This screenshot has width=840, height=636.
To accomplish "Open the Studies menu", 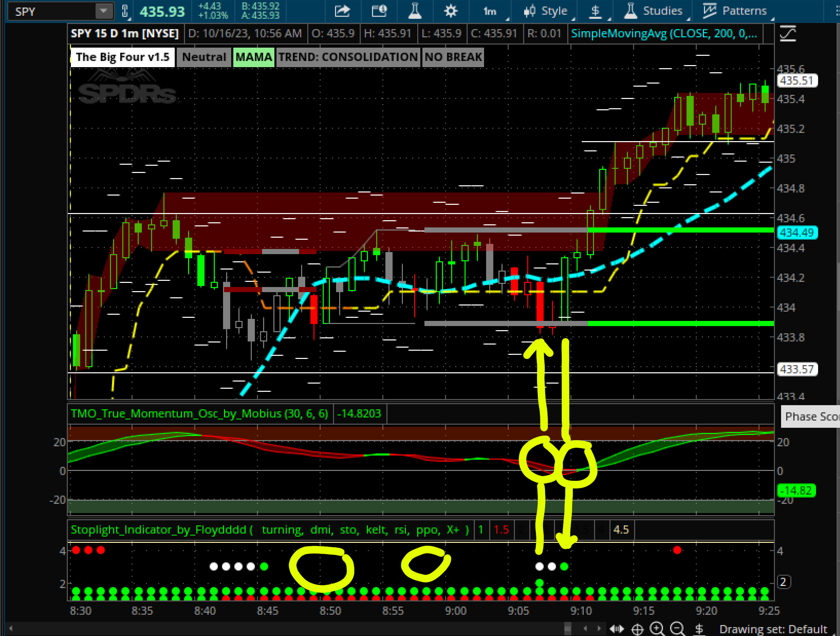I will tap(654, 11).
